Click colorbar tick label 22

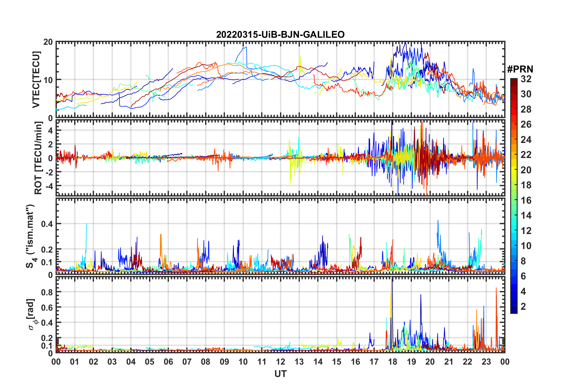tap(526, 155)
